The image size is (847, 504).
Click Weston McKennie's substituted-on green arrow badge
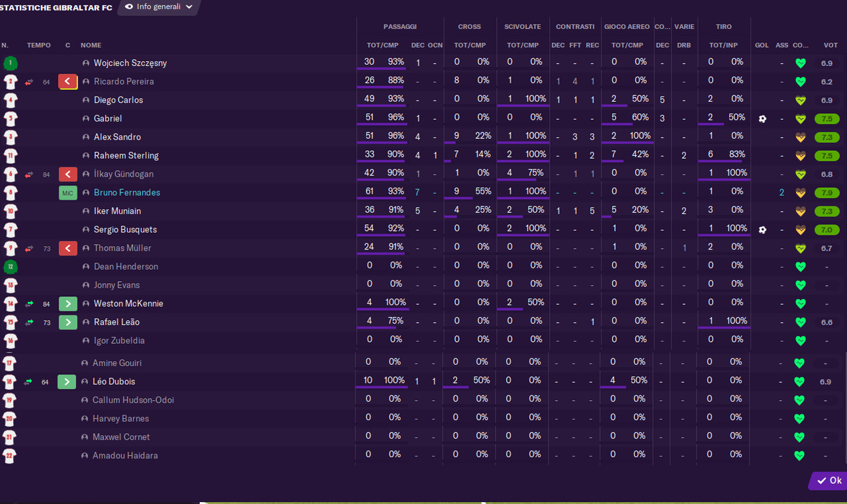[x=67, y=304]
